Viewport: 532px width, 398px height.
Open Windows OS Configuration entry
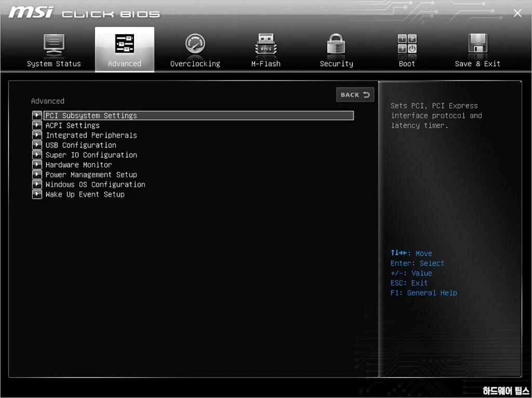pyautogui.click(x=96, y=184)
